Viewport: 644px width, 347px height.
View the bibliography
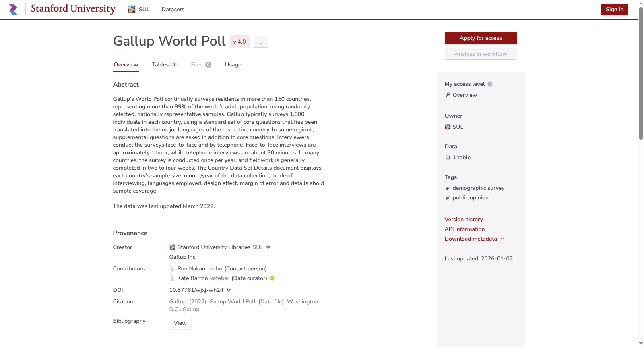click(x=180, y=323)
